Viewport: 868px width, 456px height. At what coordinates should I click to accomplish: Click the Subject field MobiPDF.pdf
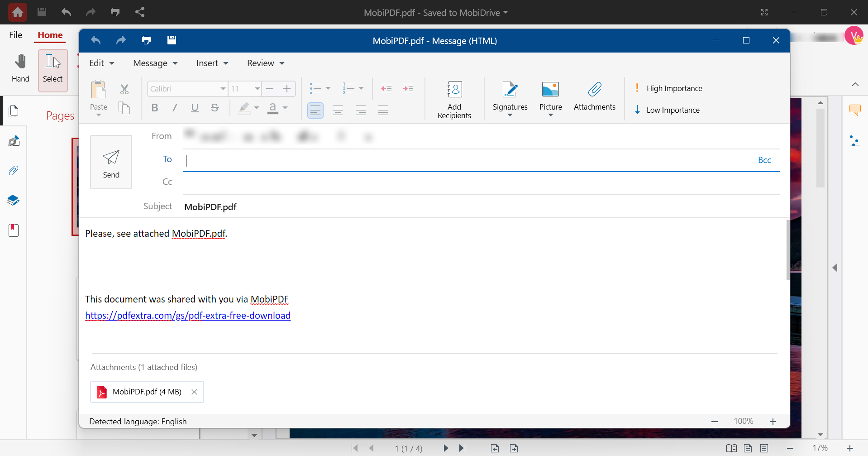[482, 207]
